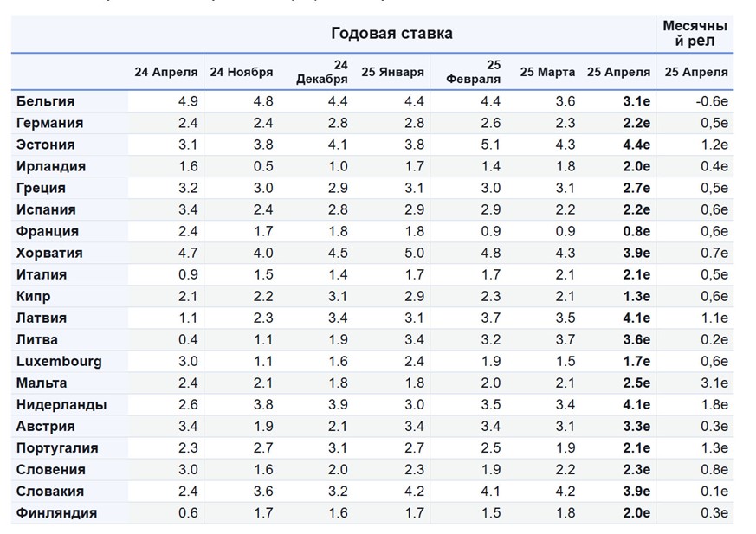
Task: Select Malta's monthly value 3.1e
Action: pos(715,383)
